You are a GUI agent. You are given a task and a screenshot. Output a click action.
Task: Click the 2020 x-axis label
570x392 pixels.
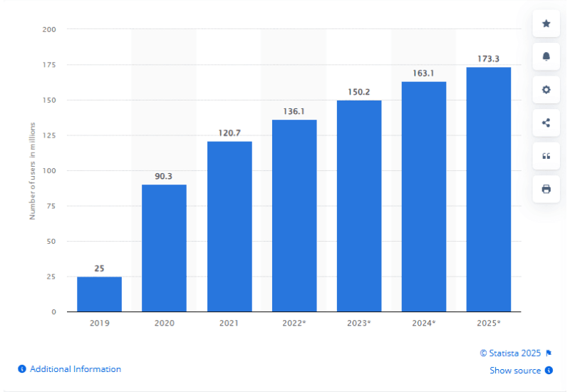[165, 323]
